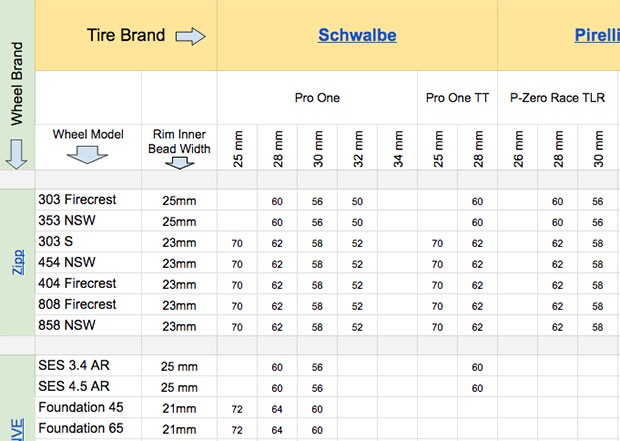Click the down arrow under Wheel Model
620x441 pixels.
pyautogui.click(x=90, y=154)
